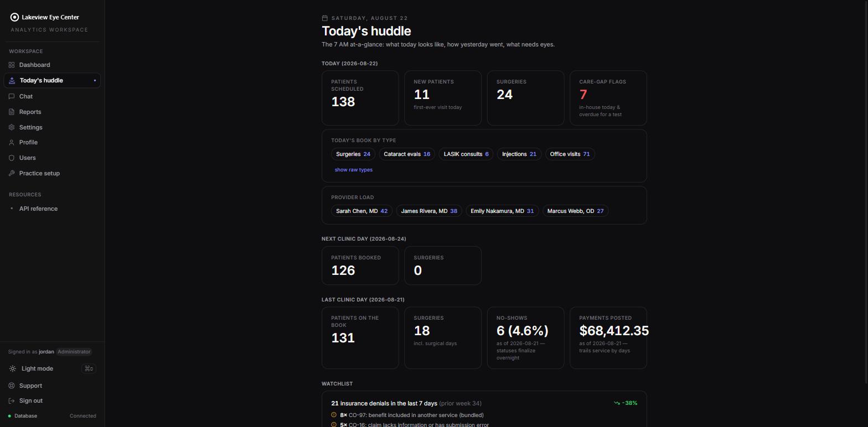This screenshot has height=427, width=868.
Task: Open the Reports section
Action: tap(52, 112)
